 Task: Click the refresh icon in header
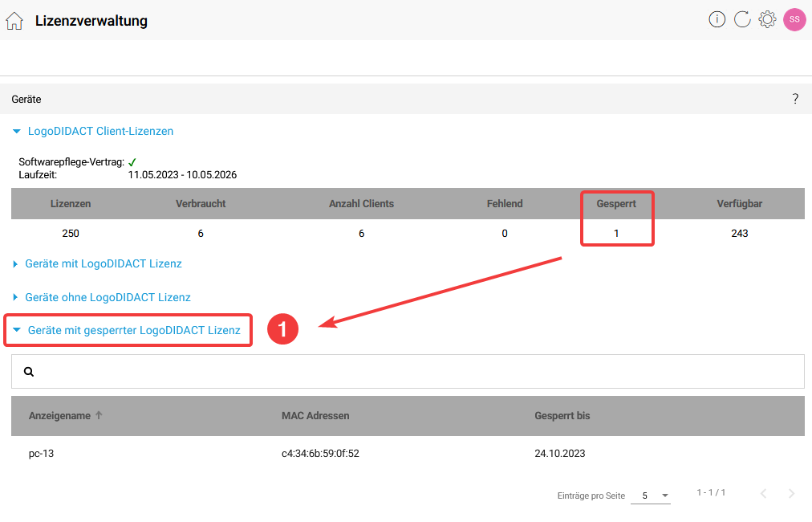[x=742, y=20]
